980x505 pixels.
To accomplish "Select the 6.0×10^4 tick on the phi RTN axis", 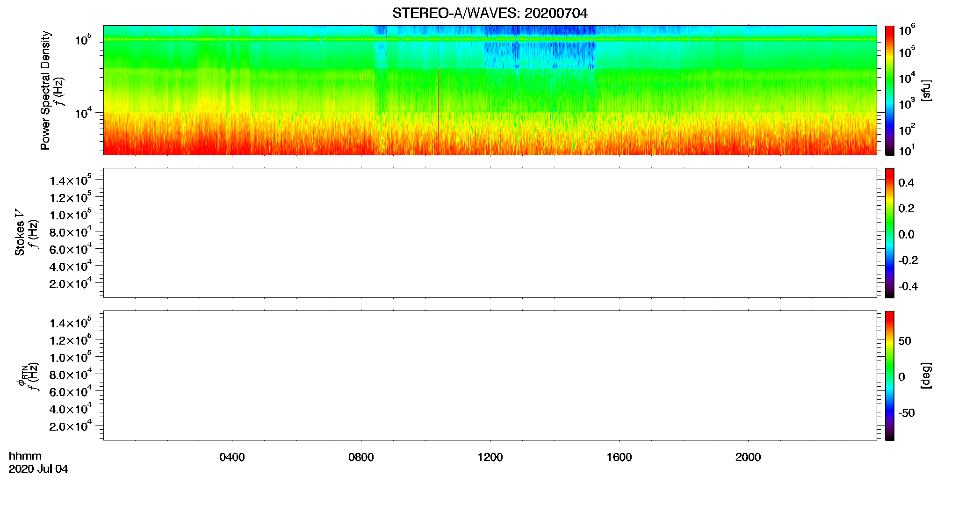I will point(71,391).
